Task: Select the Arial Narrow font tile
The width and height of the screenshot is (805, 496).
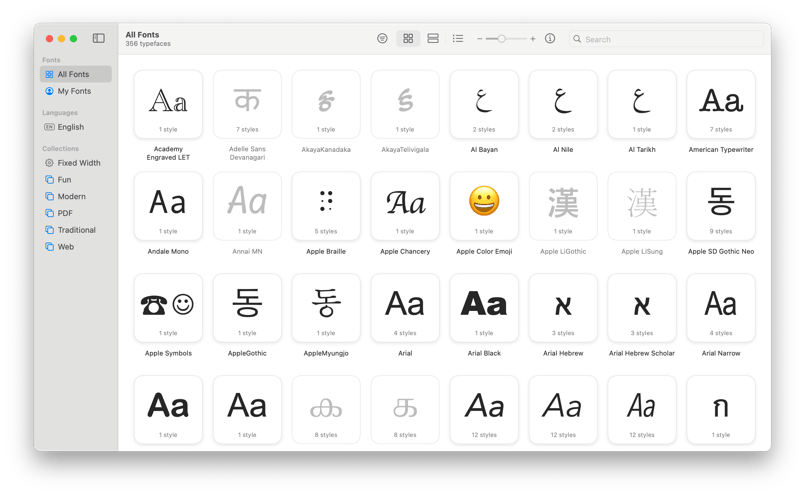Action: 721,308
